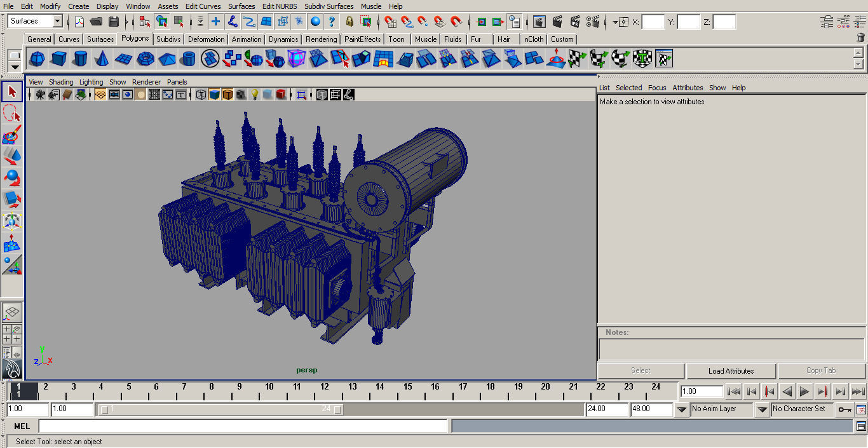Click the Open Scene folder icon
The width and height of the screenshot is (868, 448).
point(97,22)
